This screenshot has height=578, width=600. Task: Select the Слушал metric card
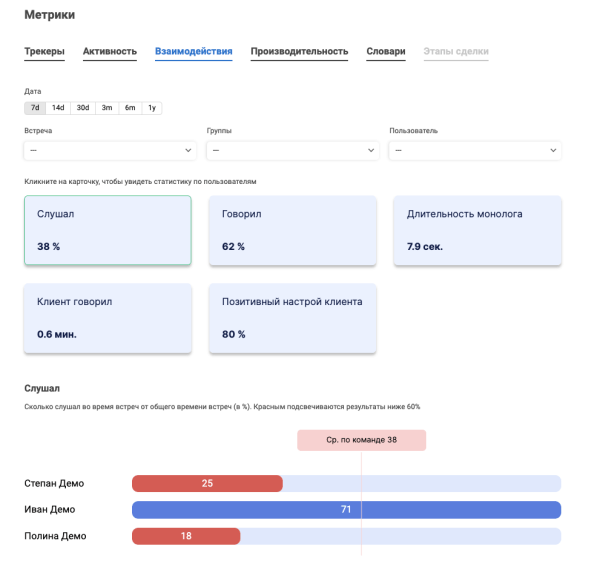tap(107, 230)
